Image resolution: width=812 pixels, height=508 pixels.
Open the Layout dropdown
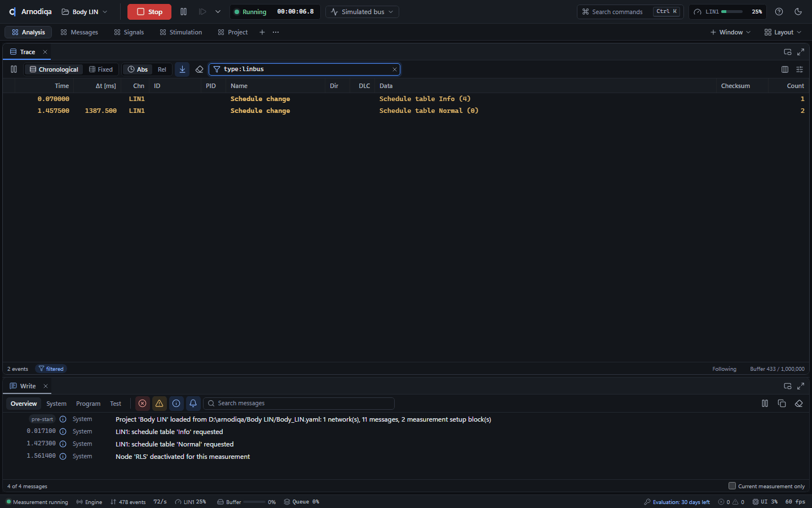(783, 32)
